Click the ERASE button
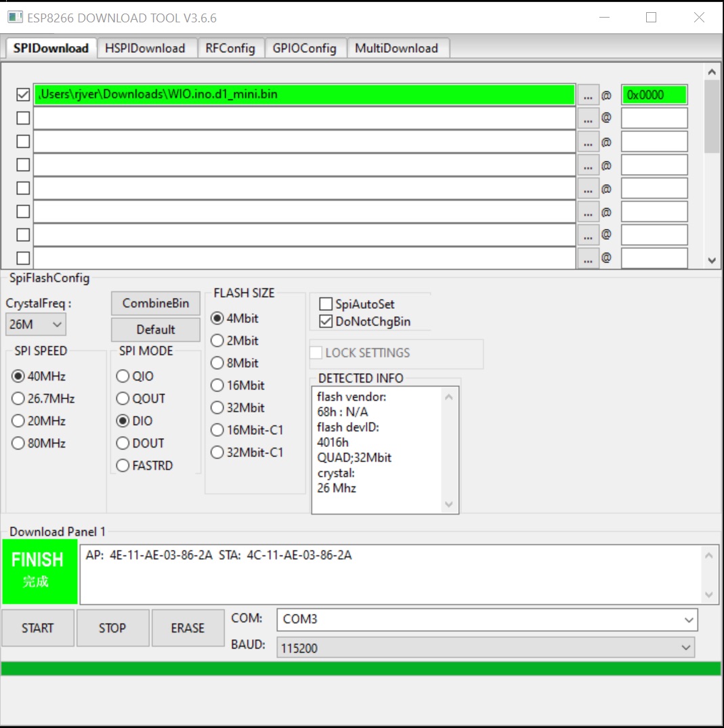This screenshot has width=724, height=728. pos(188,628)
